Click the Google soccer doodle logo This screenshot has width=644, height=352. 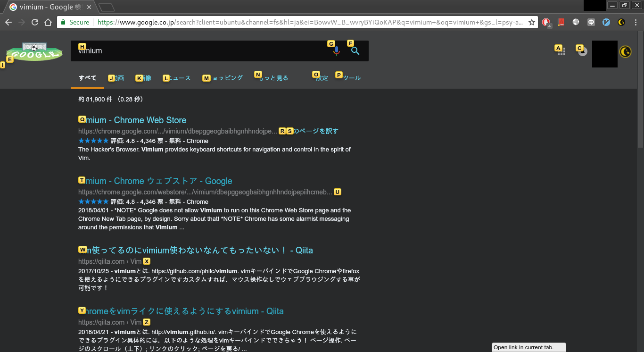click(34, 51)
